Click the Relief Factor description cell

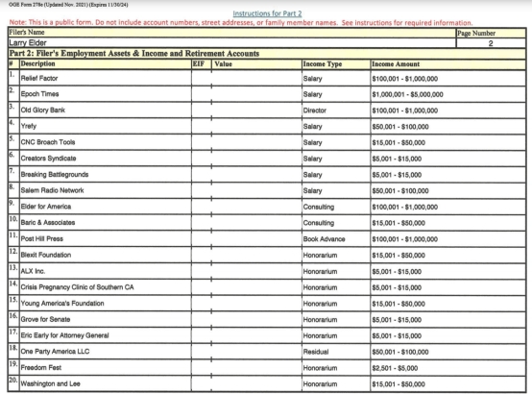click(x=106, y=78)
